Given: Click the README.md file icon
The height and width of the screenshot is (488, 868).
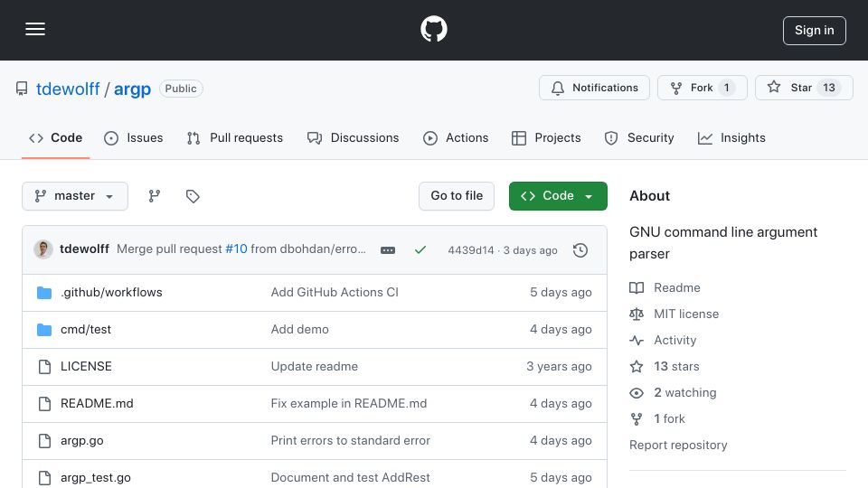Looking at the screenshot, I should (44, 404).
